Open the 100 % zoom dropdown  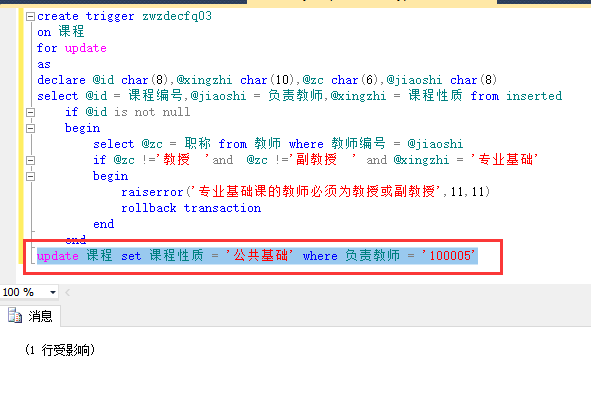pyautogui.click(x=53, y=292)
